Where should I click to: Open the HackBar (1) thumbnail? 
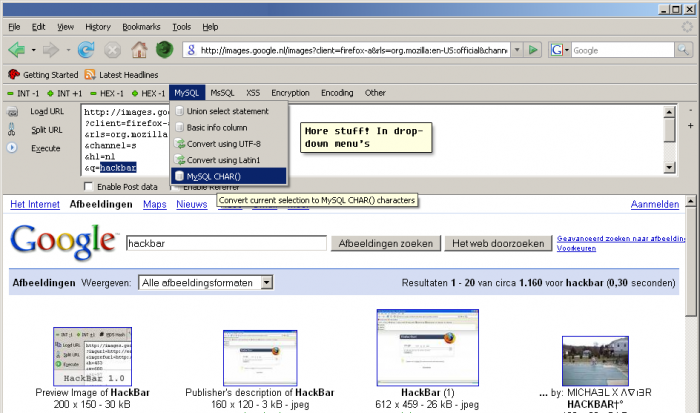point(428,347)
